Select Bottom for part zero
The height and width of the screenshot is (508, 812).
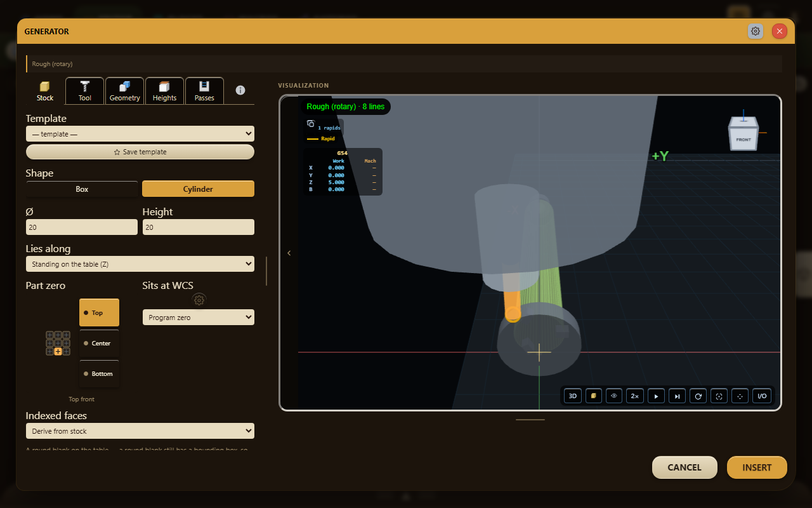click(x=99, y=373)
